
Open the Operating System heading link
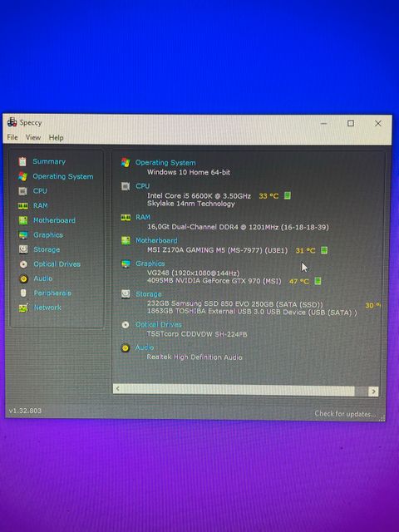165,163
